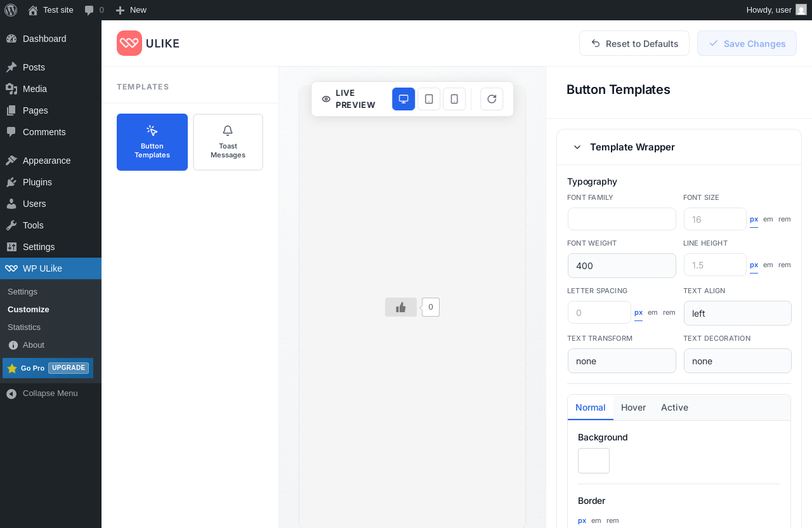Click the user avatar in admin bar
Image resolution: width=812 pixels, height=528 pixels.
click(x=801, y=10)
